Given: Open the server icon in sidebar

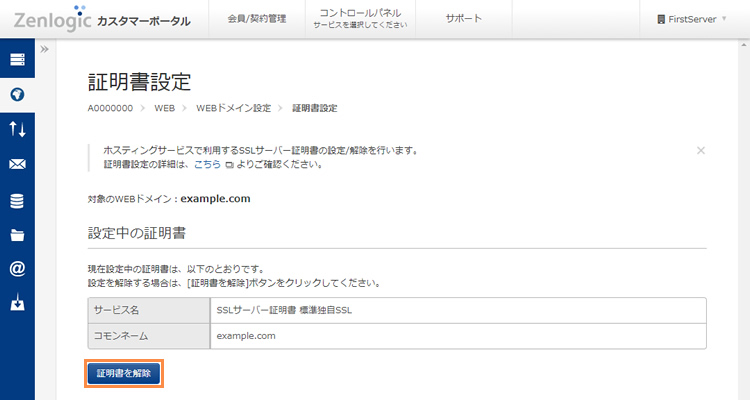Looking at the screenshot, I should 17,60.
